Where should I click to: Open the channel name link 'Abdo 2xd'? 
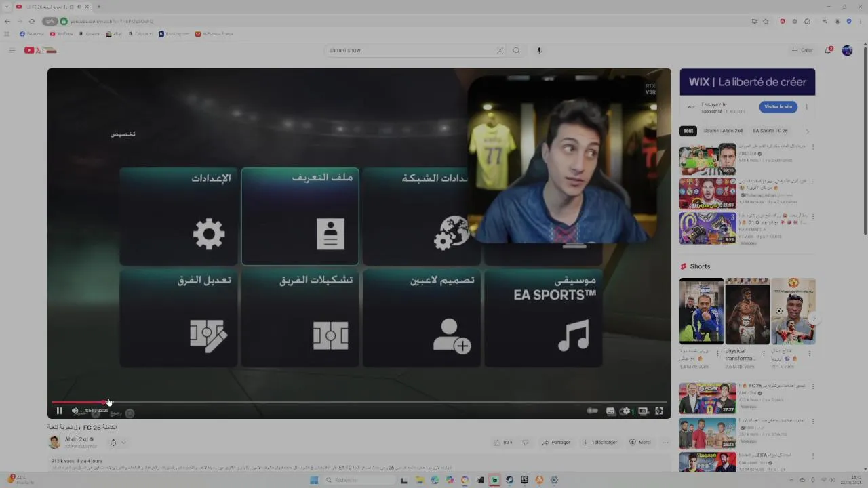pos(76,439)
